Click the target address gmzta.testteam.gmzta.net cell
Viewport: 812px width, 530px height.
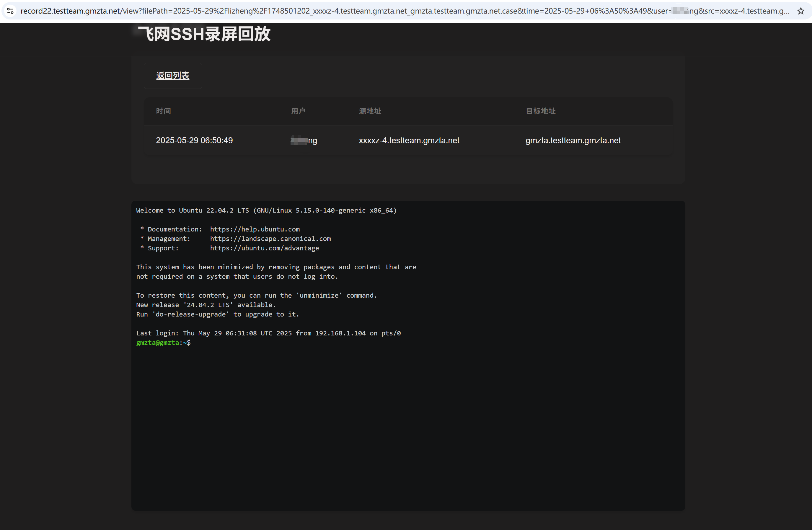click(x=573, y=140)
